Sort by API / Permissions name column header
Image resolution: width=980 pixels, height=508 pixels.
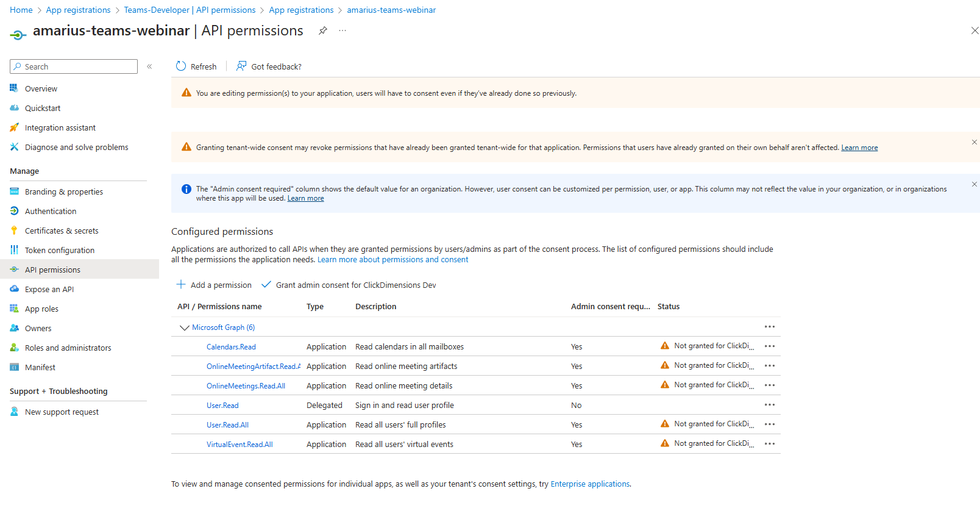pyautogui.click(x=219, y=306)
